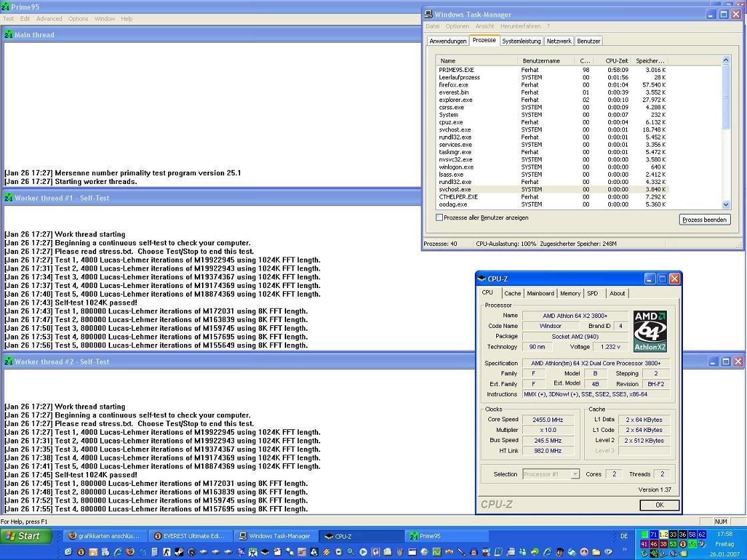747x560 pixels.
Task: Click the CPU-Z title bar chip icon
Action: [x=482, y=279]
